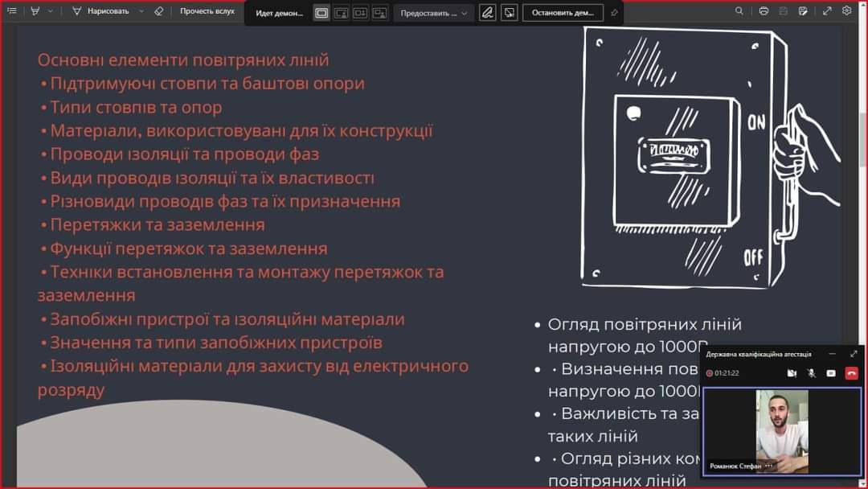Screen dimensions: 868x489
Task: Click the scrollbar down arrow
Action: tap(862, 483)
